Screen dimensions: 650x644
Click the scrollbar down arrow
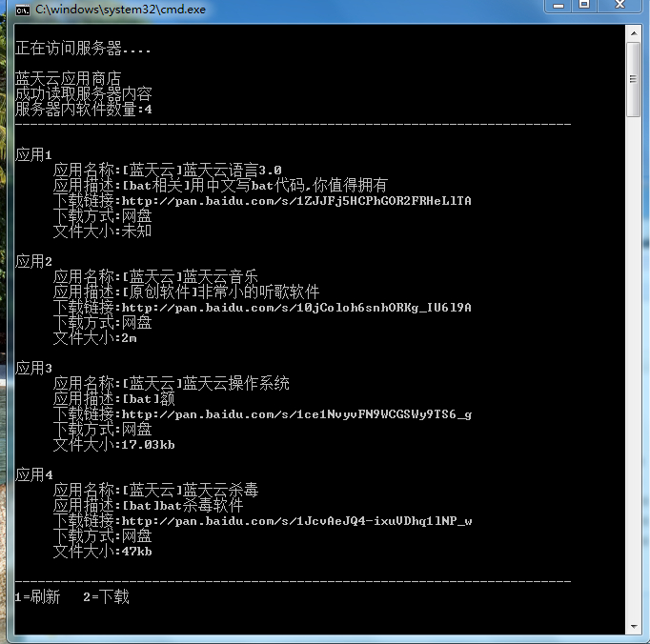point(634,627)
